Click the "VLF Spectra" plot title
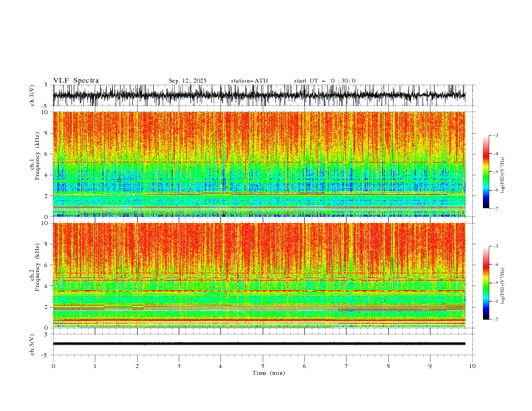Screen dimensions: 532x411 (x=76, y=81)
